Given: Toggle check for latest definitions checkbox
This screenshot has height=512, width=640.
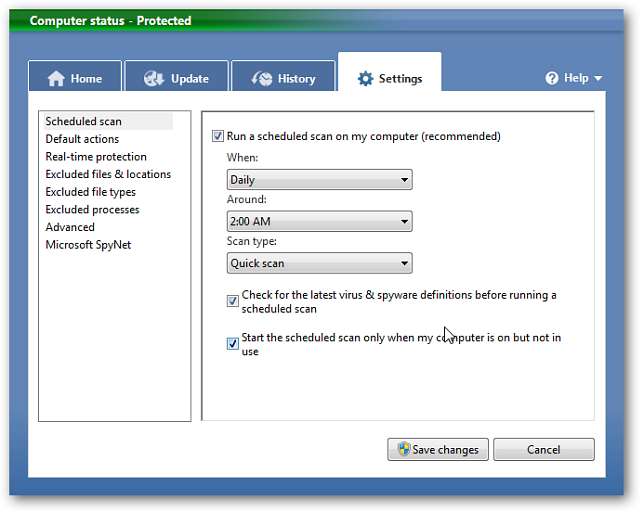Looking at the screenshot, I should [x=233, y=300].
